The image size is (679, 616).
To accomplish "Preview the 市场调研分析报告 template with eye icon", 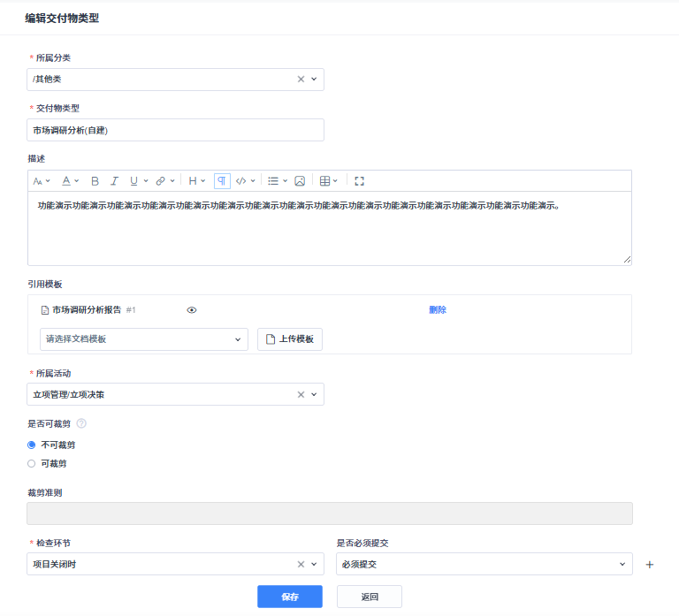I will point(191,310).
